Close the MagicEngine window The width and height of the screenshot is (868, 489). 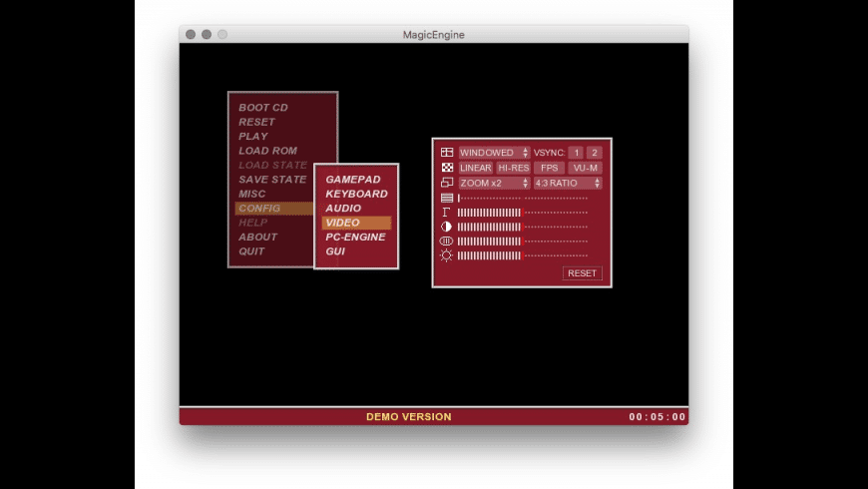pyautogui.click(x=191, y=34)
